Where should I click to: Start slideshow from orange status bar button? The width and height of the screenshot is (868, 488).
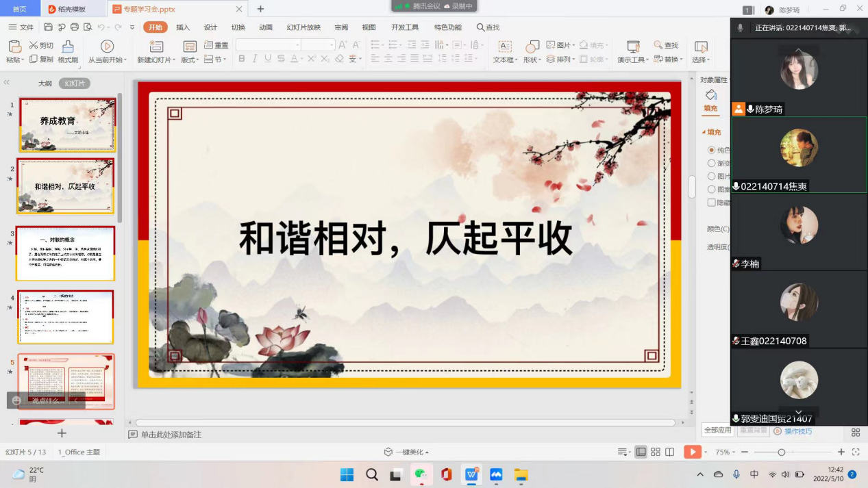pos(692,452)
